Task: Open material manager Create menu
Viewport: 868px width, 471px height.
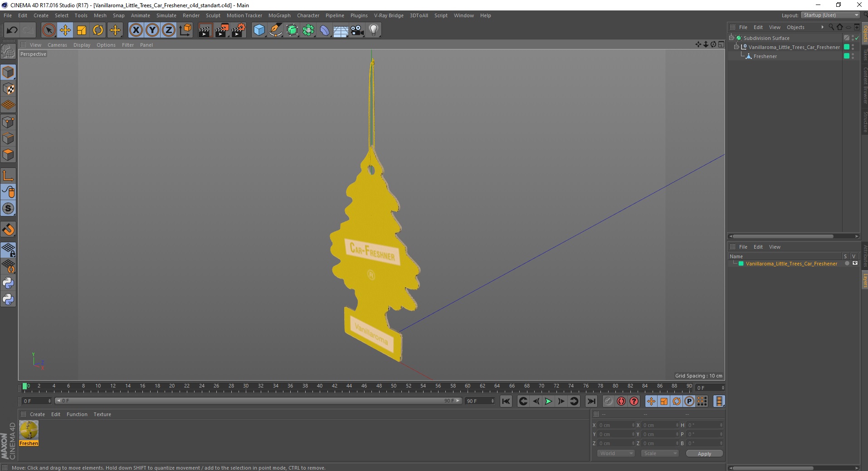Action: [37, 414]
